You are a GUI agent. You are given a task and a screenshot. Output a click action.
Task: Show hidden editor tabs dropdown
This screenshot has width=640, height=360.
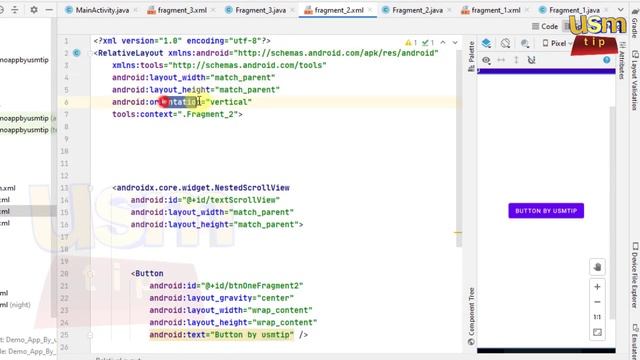tap(620, 10)
